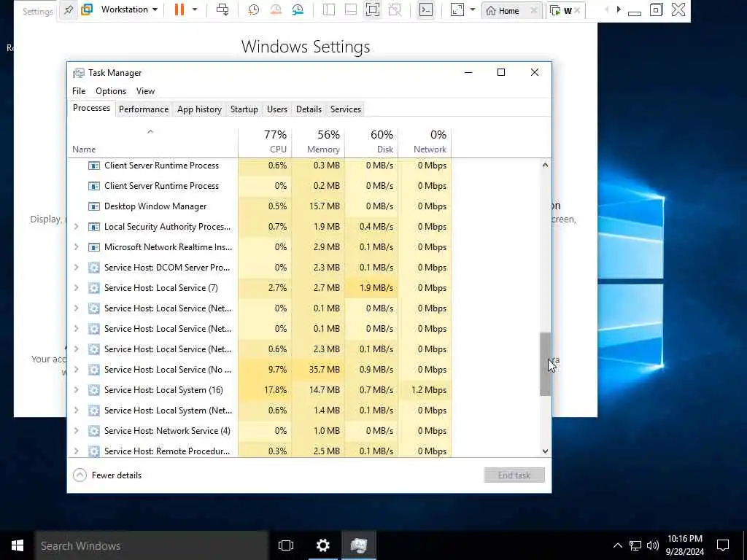
Task: Take a snapshot of the VM
Action: click(x=253, y=9)
